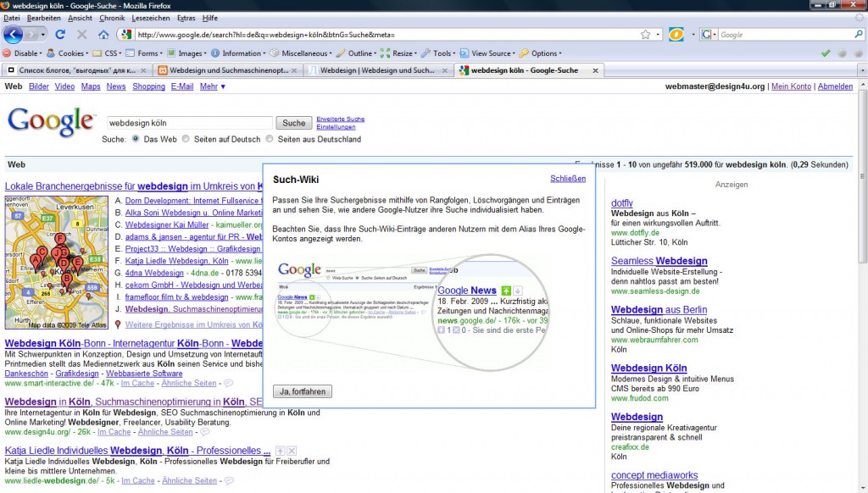The width and height of the screenshot is (868, 493).
Task: Click the browser address bar URL
Action: click(x=386, y=34)
